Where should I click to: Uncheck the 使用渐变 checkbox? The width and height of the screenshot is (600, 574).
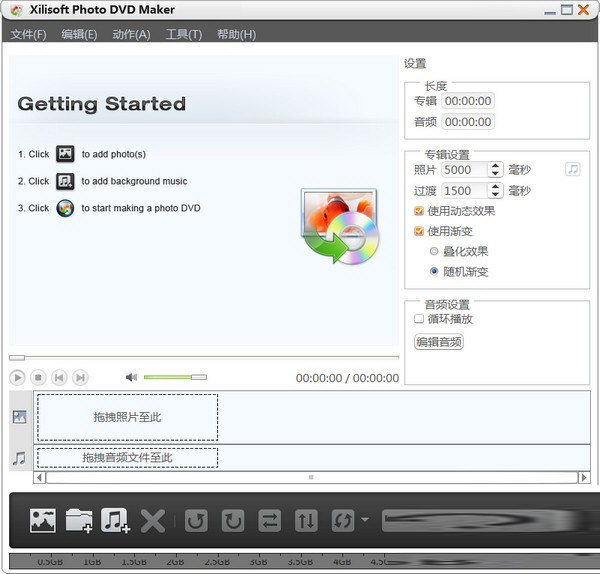[x=419, y=231]
